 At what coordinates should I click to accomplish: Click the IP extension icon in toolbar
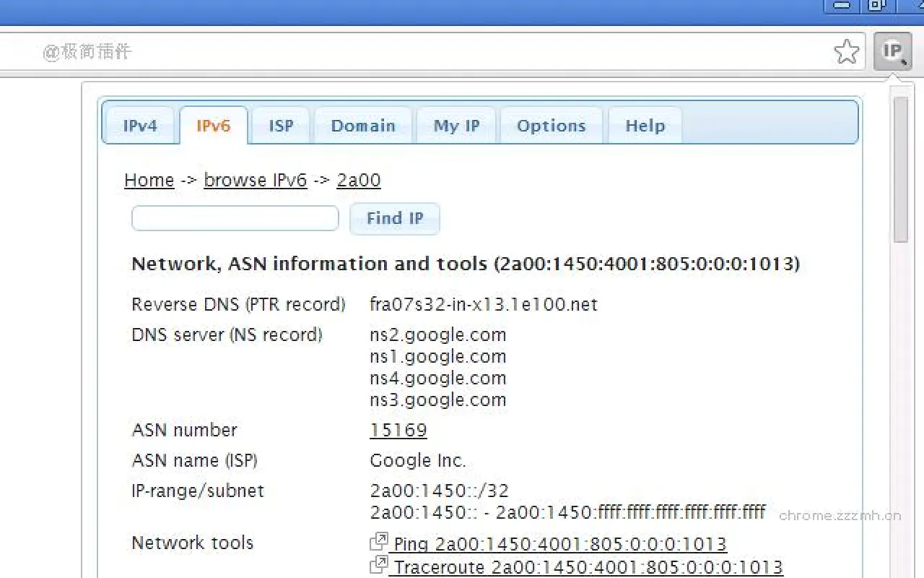(892, 51)
